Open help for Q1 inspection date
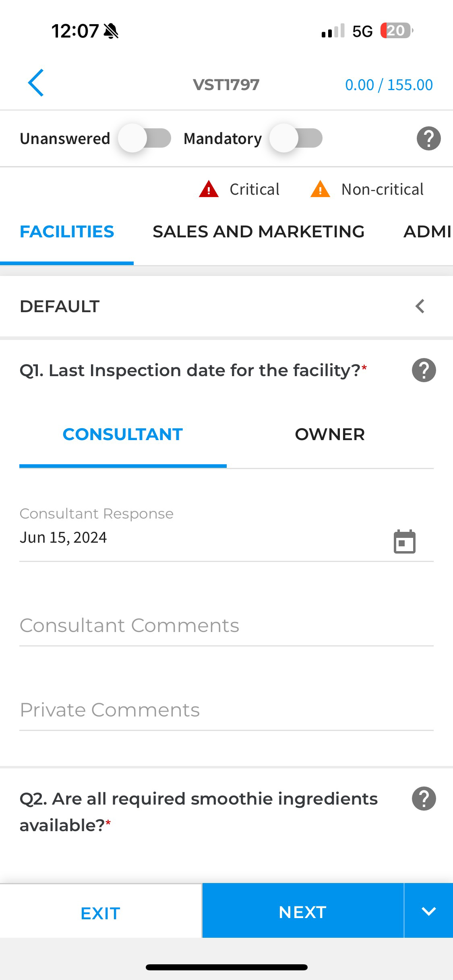The width and height of the screenshot is (453, 980). coord(424,370)
